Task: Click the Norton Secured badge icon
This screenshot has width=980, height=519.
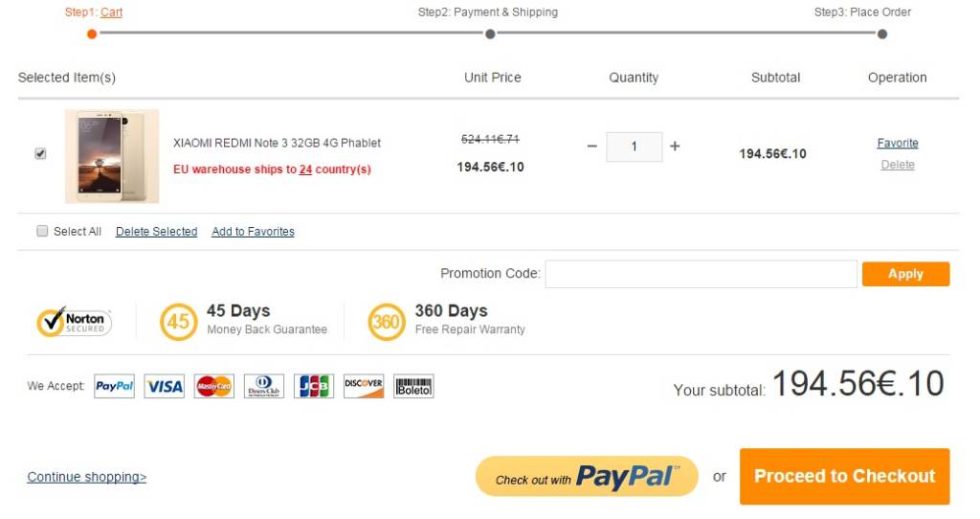Action: [74, 322]
